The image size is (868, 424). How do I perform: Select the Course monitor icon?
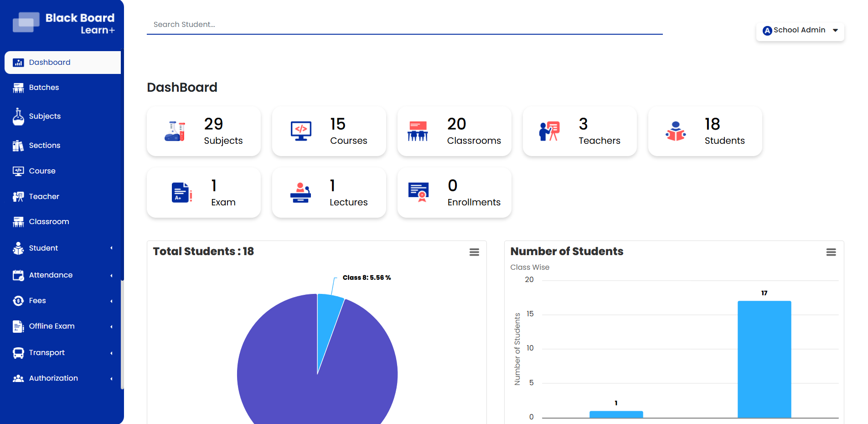point(18,171)
